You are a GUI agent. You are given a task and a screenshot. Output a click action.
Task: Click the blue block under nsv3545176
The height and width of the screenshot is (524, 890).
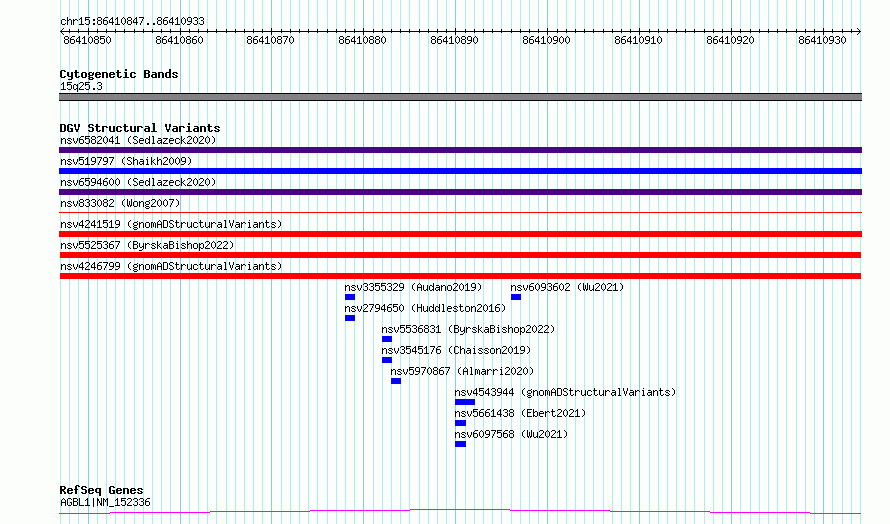pos(387,360)
